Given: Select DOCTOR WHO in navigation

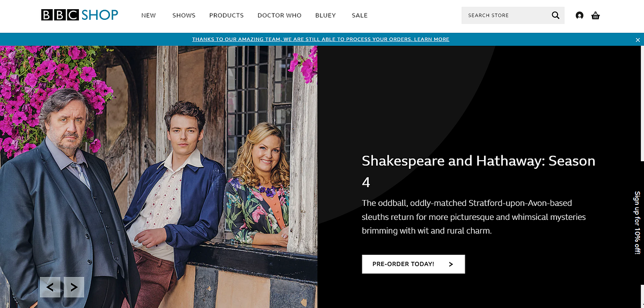Looking at the screenshot, I should pyautogui.click(x=280, y=16).
